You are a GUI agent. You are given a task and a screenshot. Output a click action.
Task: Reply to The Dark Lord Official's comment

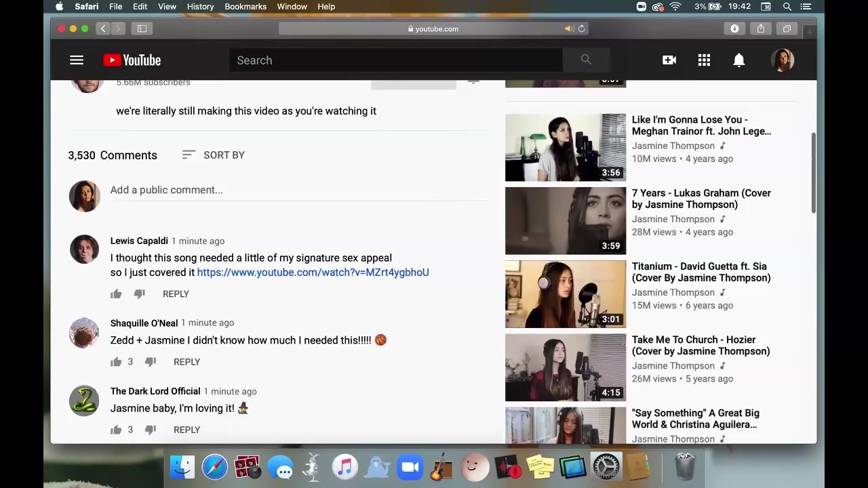(x=186, y=430)
